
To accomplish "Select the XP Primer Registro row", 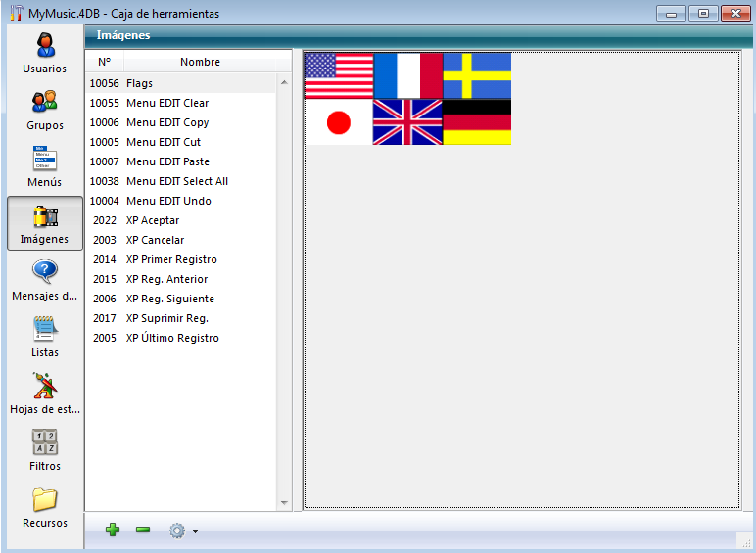I will coord(181,259).
